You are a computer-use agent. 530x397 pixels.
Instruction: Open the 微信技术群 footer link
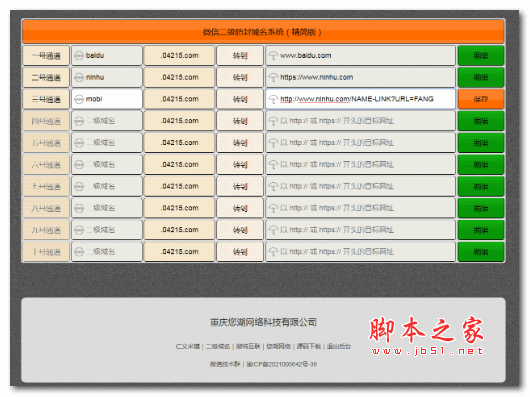pyautogui.click(x=225, y=364)
